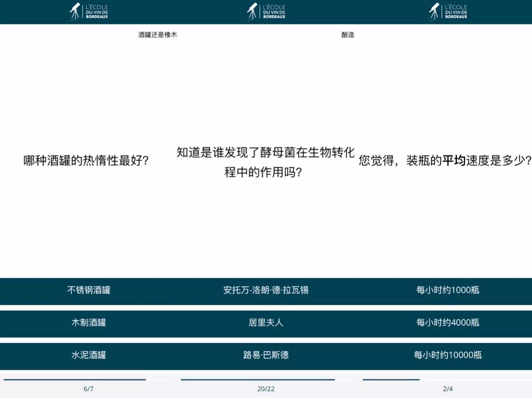Click the progress bar above the 6/7 counter
The image size is (532, 398).
tap(89, 379)
